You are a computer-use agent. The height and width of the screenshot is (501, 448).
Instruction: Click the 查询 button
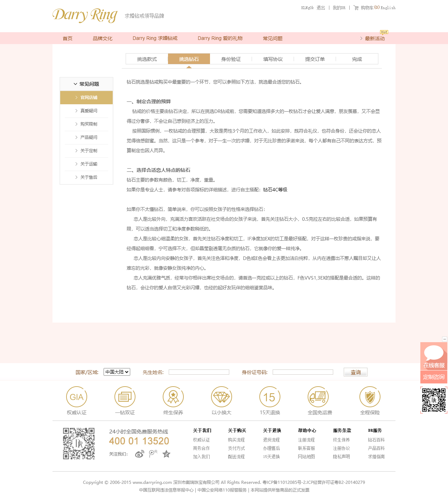point(355,372)
